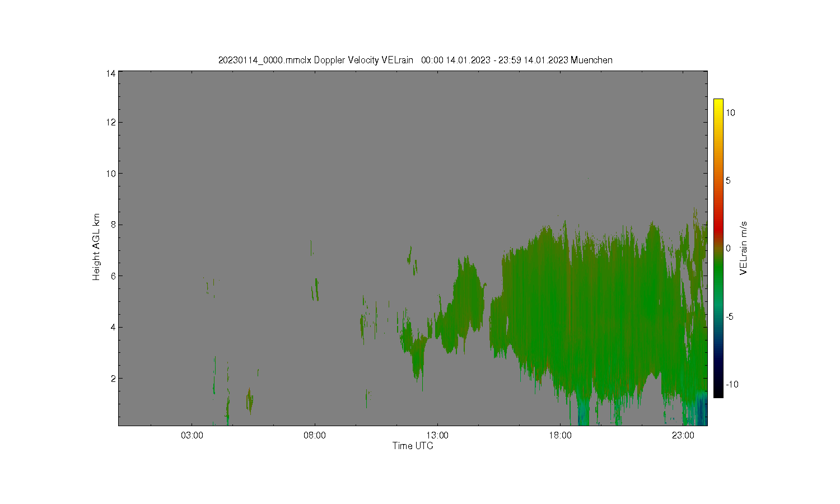Click the 23:00 time tick label

pyautogui.click(x=683, y=436)
